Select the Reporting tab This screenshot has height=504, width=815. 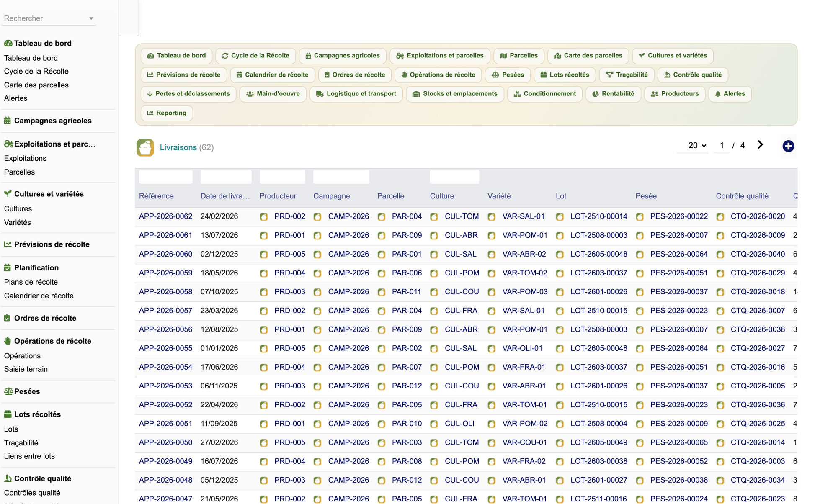point(167,113)
